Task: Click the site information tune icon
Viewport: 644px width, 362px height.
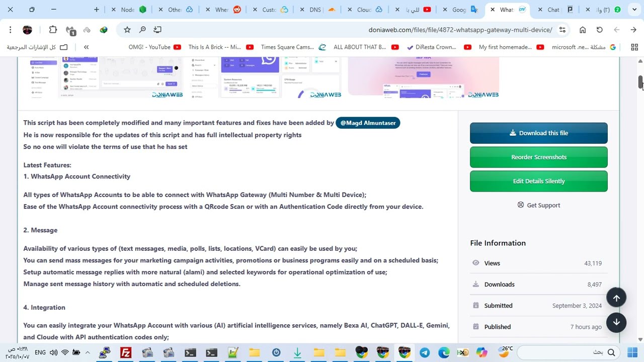Action: click(x=562, y=30)
